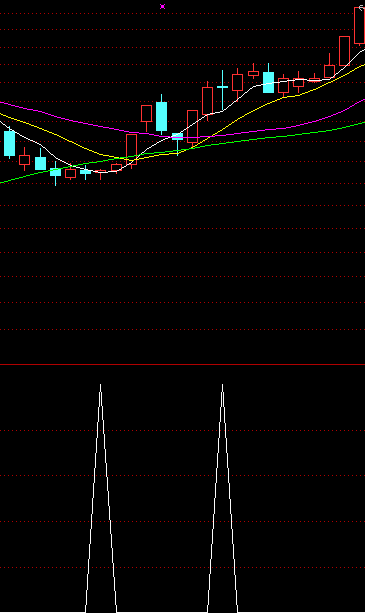
Task: Click the magenta X marker above the chart
Action: click(163, 6)
